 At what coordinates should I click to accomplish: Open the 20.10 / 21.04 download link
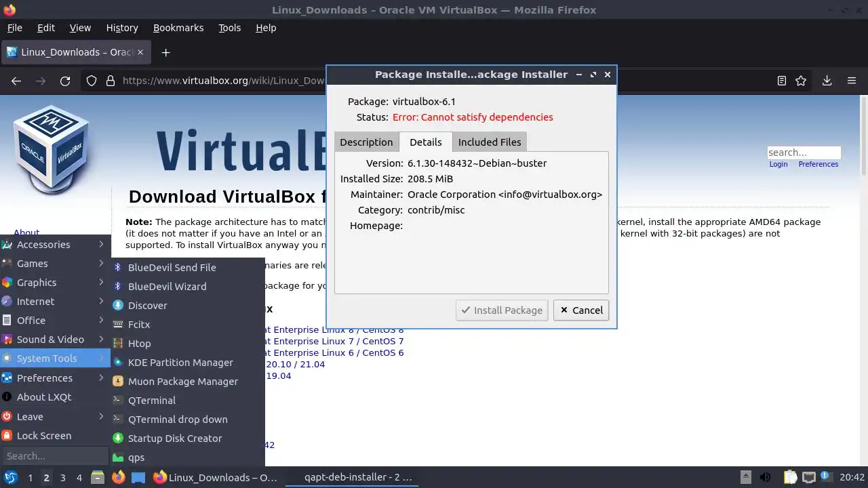click(x=295, y=364)
